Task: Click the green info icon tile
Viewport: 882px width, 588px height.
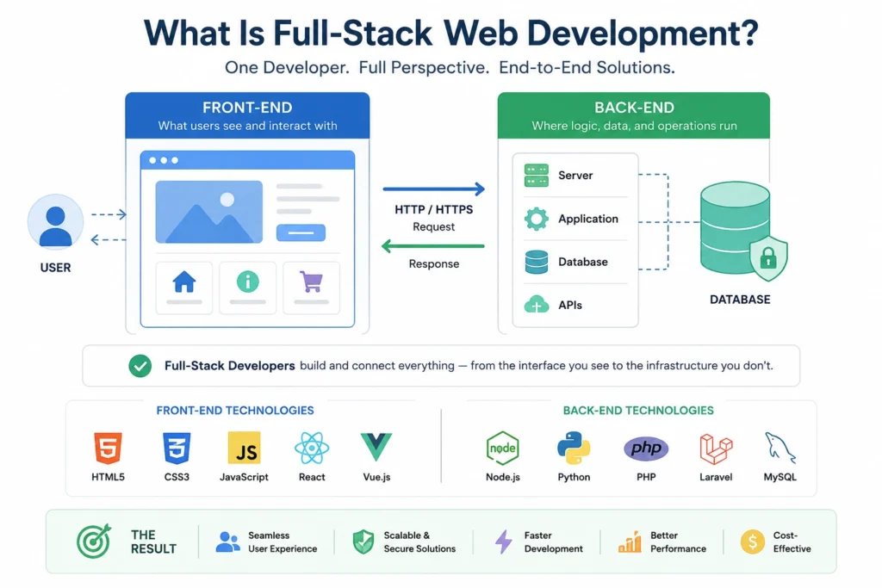Action: pos(247,288)
